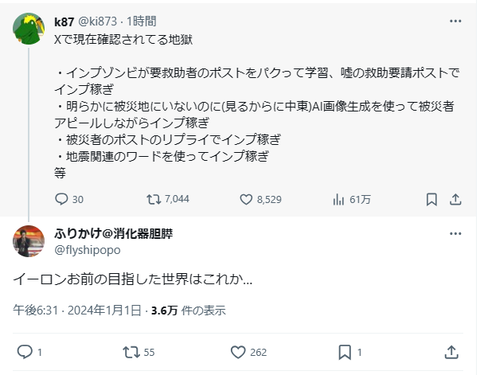Open ふりかけ's profile avatar
This screenshot has height=375, width=480.
pos(29,241)
